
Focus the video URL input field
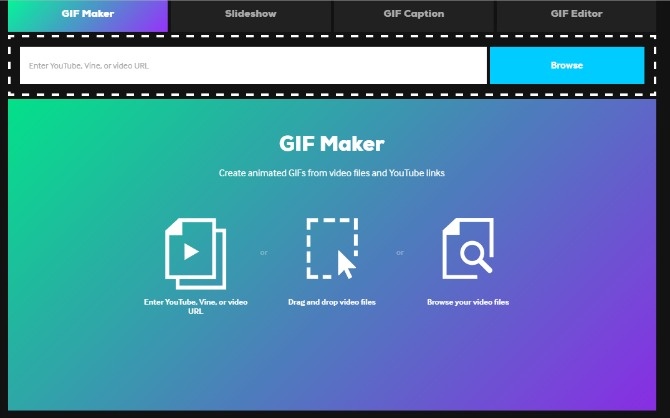[x=253, y=66]
